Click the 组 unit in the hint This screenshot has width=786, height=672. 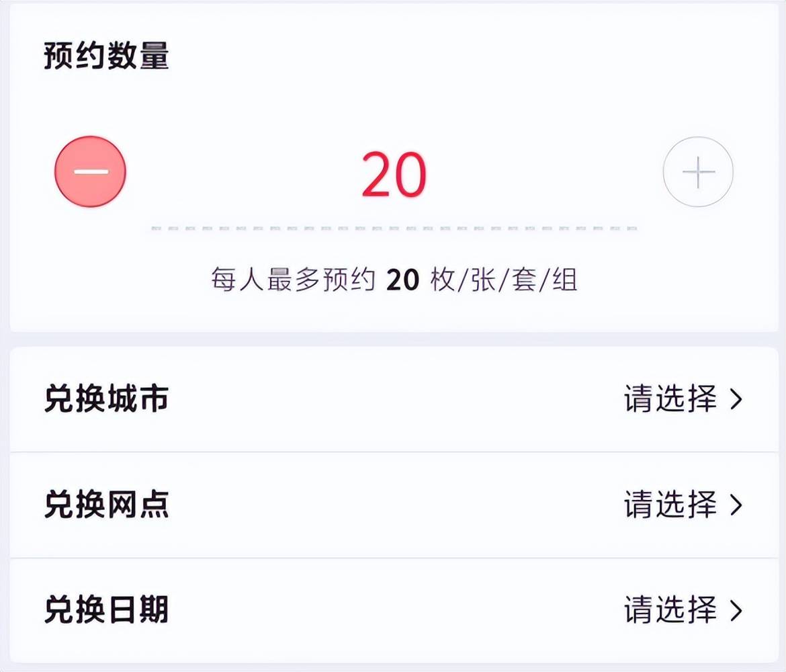[x=564, y=280]
